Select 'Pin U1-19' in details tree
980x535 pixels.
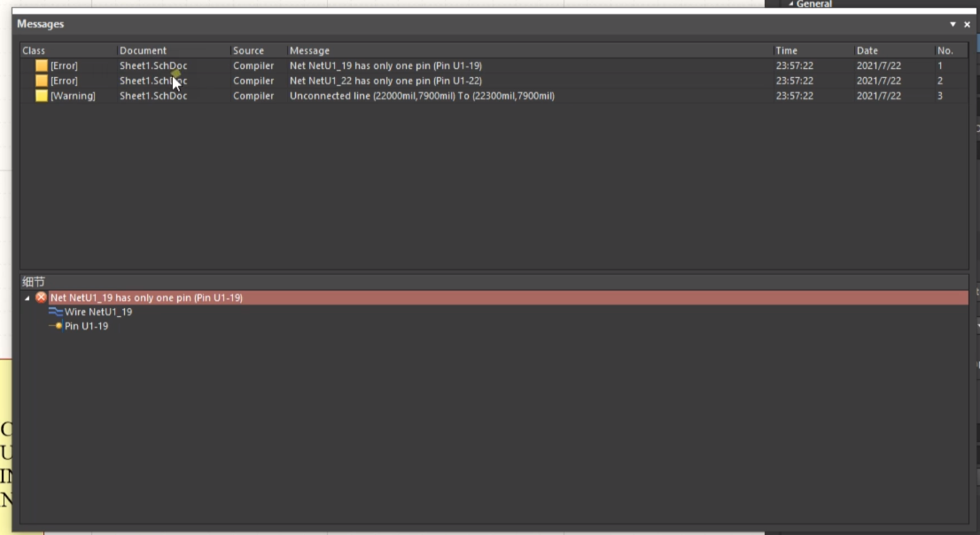click(86, 326)
